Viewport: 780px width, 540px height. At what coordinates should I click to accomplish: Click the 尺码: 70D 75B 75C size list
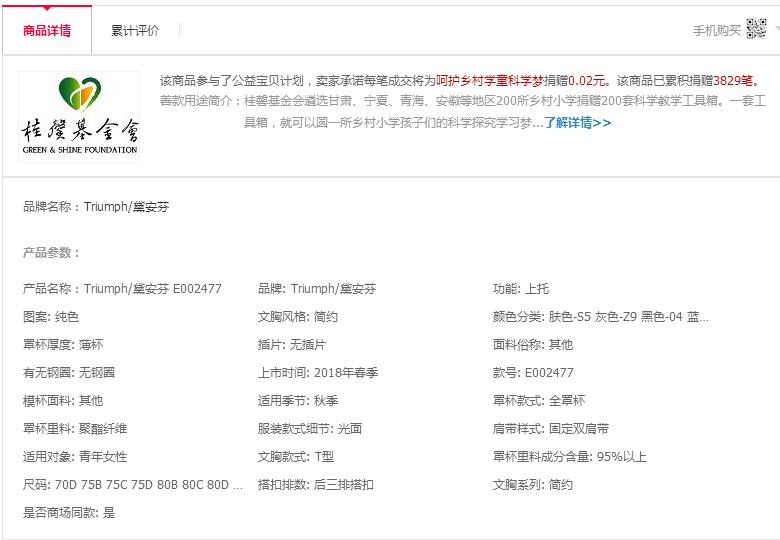point(133,484)
